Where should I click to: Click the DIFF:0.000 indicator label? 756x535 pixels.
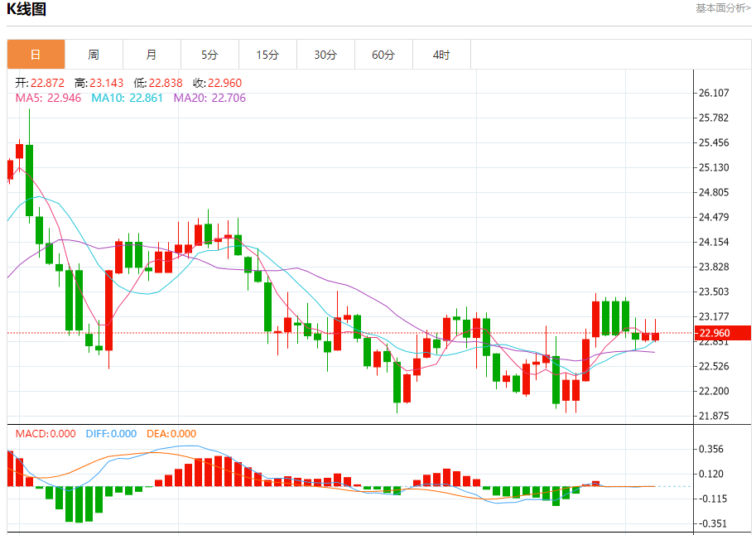pos(112,434)
